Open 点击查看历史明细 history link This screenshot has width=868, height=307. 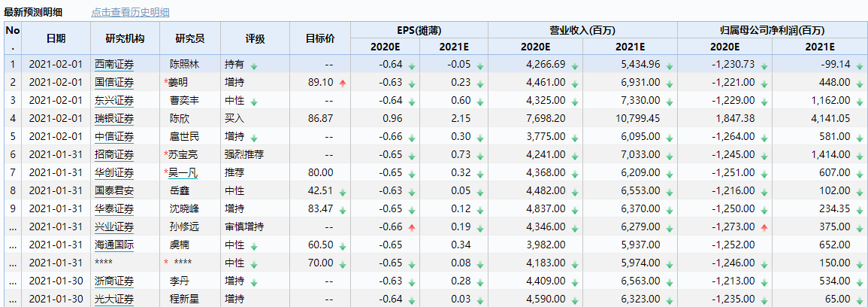[130, 13]
